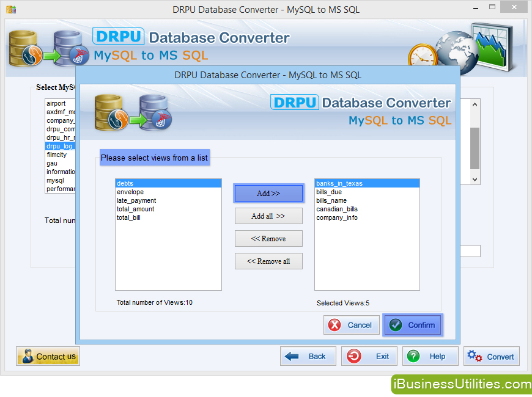Viewport: 532px width, 397px height.
Task: Select the late_payment view
Action: 168,200
